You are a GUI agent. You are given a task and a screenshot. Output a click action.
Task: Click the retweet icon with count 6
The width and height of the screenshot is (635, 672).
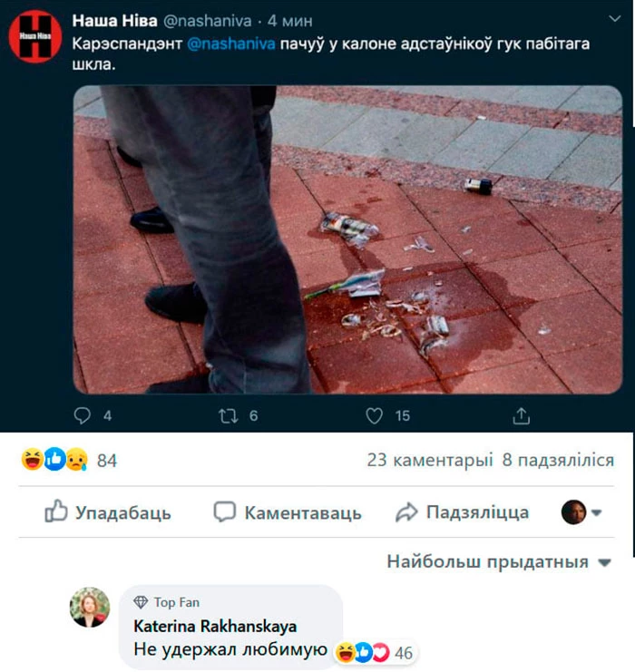228,415
